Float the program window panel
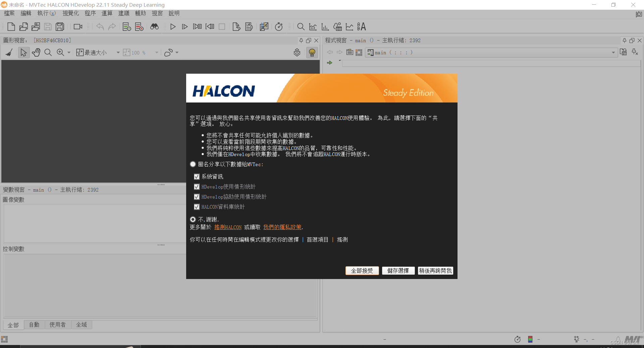644x348 pixels. [x=632, y=40]
